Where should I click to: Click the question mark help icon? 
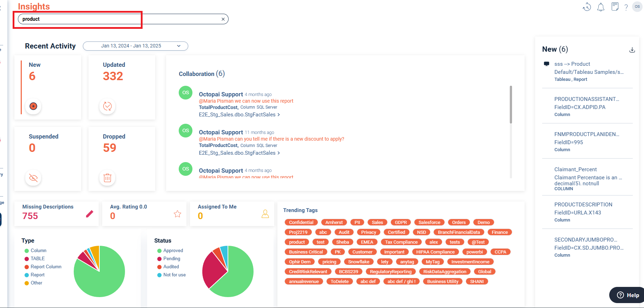(626, 7)
